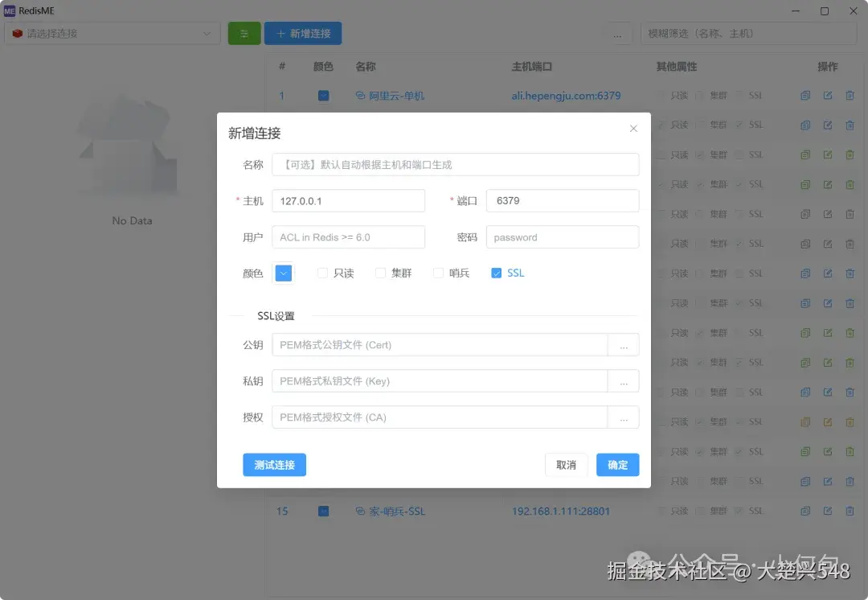The width and height of the screenshot is (868, 600).
Task: Click the 用户 ACL input field
Action: 348,237
